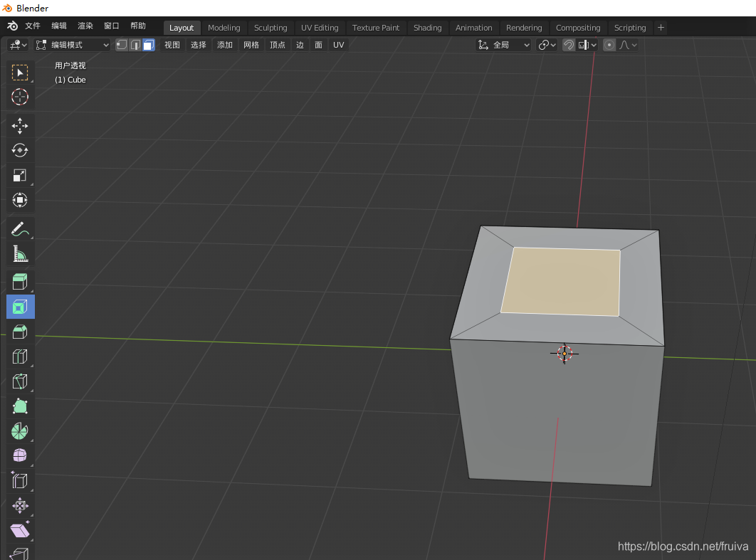Toggle face select mode
756x560 pixels.
[149, 45]
